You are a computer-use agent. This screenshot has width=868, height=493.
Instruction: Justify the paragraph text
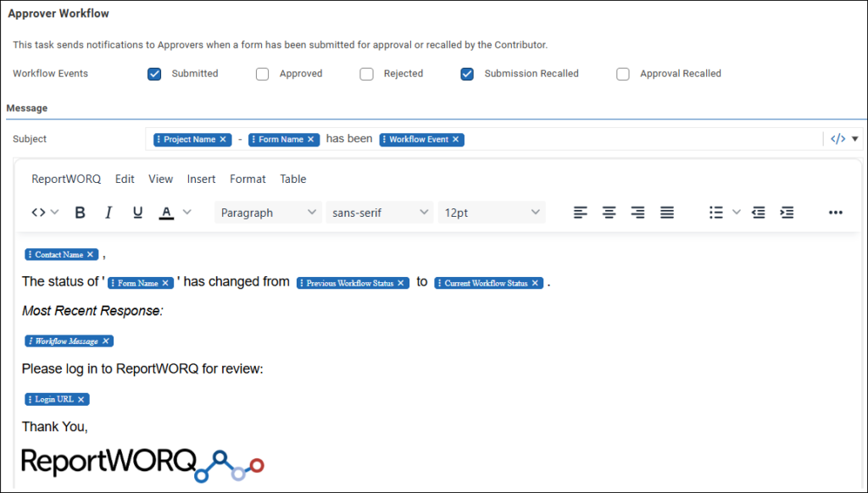[667, 213]
